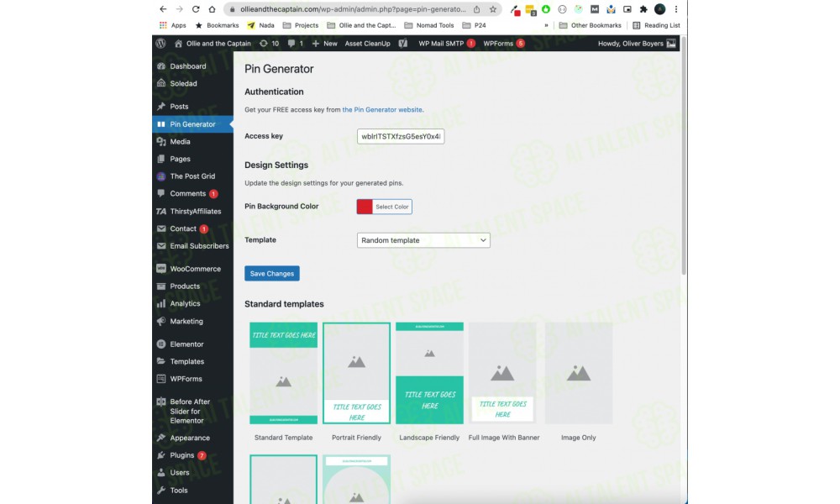Select Pin Generator sidebar item
Viewport: 840px width, 504px height.
[x=193, y=124]
